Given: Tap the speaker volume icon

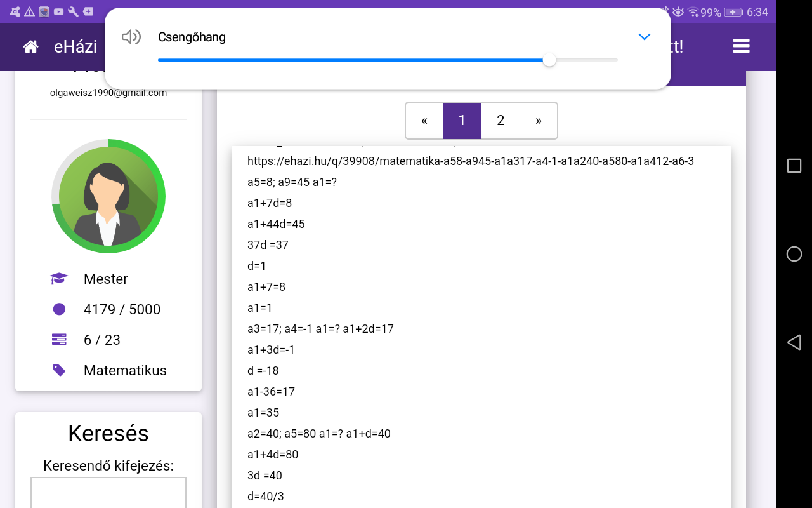Looking at the screenshot, I should 131,37.
